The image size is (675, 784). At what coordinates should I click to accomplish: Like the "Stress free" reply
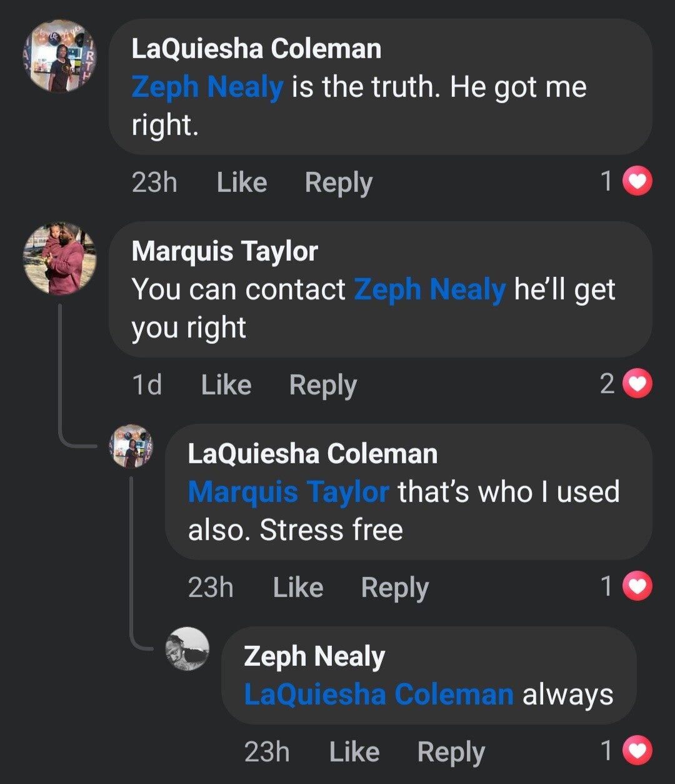[298, 588]
